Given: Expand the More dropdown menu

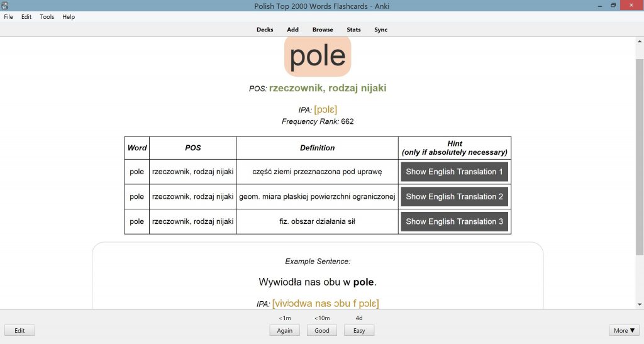Looking at the screenshot, I should pyautogui.click(x=624, y=330).
